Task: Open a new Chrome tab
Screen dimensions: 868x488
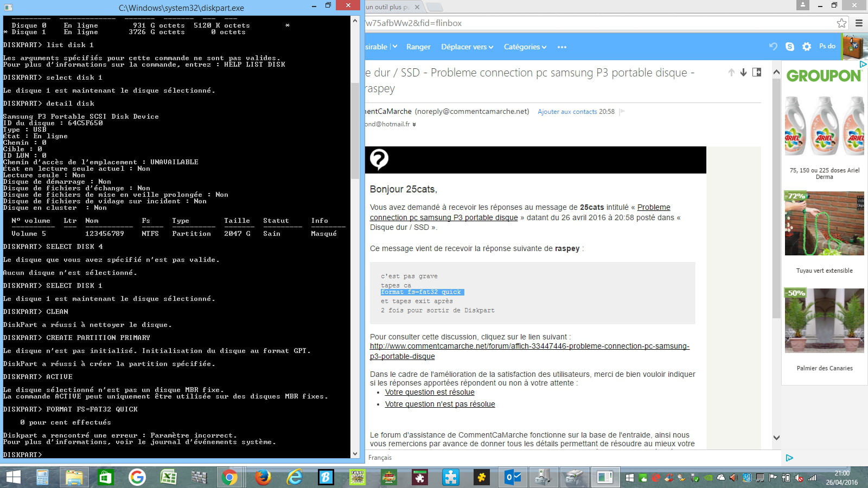Action: [435, 7]
